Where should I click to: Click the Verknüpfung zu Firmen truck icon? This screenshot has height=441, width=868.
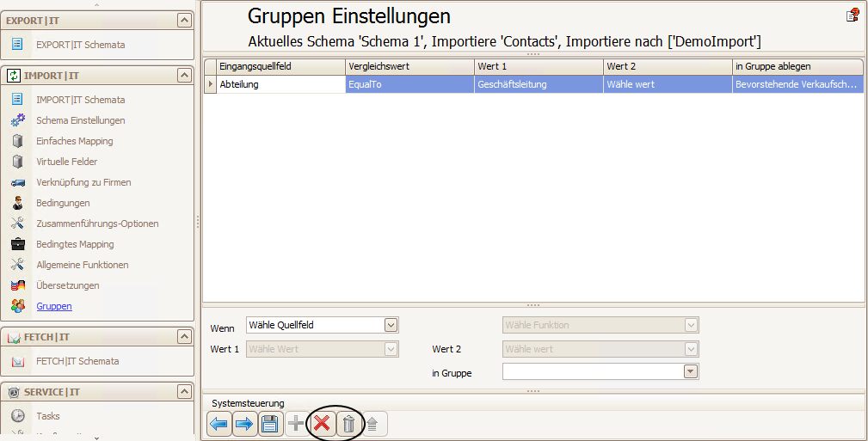(x=18, y=182)
